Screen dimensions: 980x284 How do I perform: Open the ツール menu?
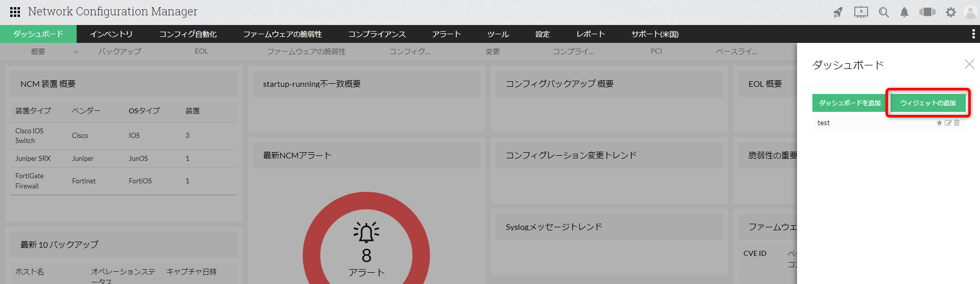coord(498,34)
